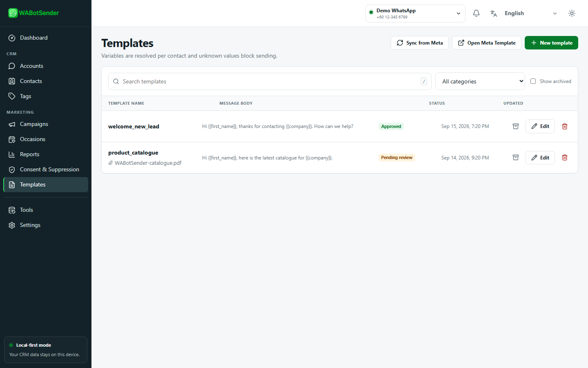Click the slash shortcut hint in search
588x368 pixels.
(x=424, y=81)
